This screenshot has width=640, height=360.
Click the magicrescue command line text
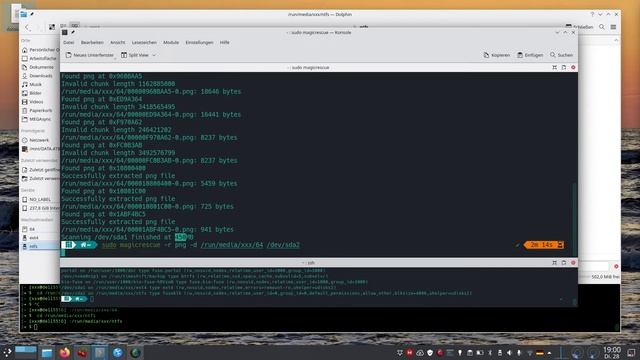tap(200, 245)
